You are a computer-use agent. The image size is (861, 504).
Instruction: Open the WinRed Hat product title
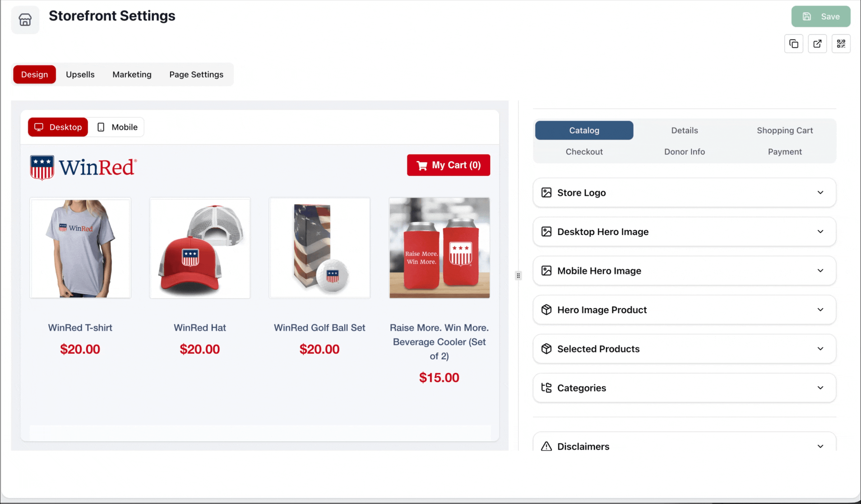tap(200, 328)
